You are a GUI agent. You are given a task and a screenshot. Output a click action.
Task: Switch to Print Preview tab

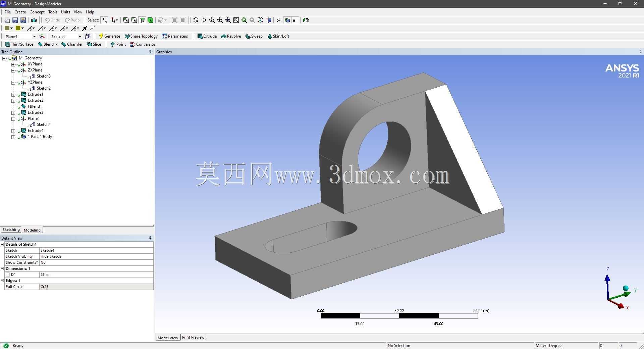[x=193, y=337]
